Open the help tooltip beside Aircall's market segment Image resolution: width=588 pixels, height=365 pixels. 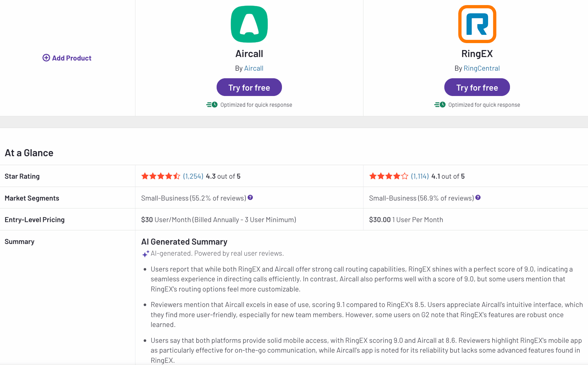(x=250, y=197)
